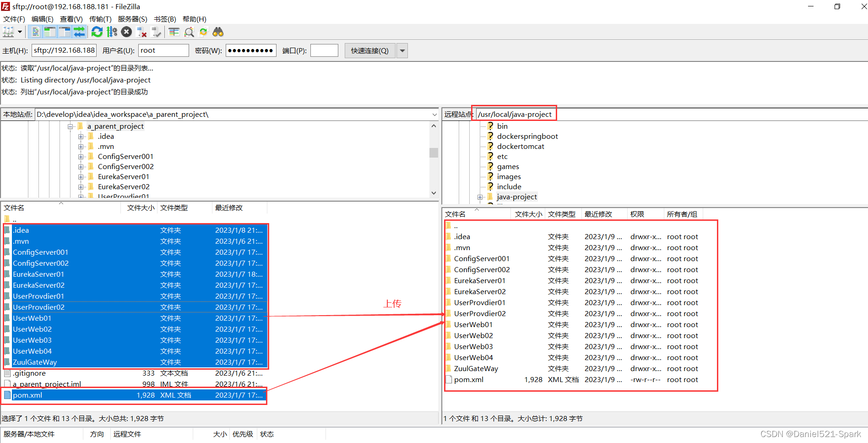Expand ConfigServer002 in local tree

point(81,167)
